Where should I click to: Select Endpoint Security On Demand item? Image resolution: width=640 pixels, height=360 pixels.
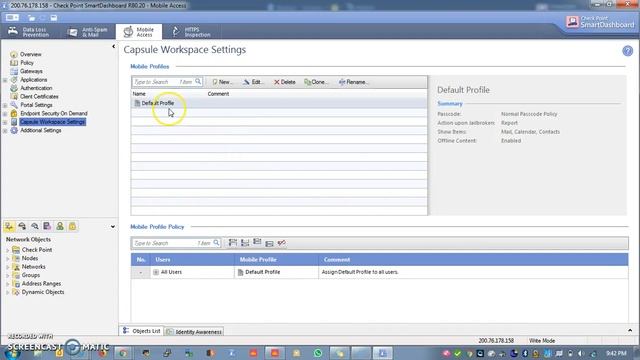click(54, 113)
